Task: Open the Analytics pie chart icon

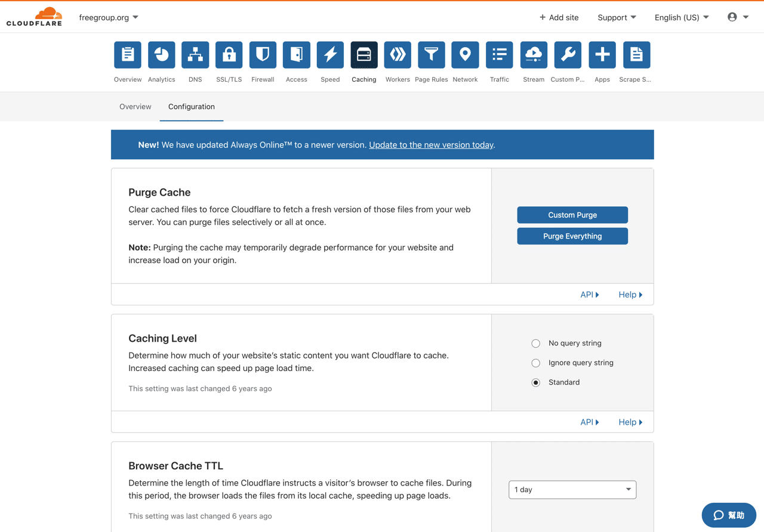Action: tap(161, 55)
